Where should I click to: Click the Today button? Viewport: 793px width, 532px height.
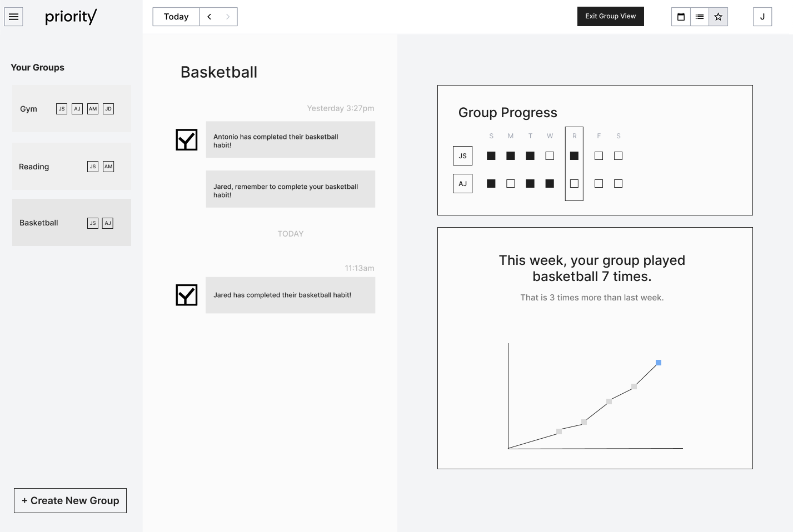[176, 17]
